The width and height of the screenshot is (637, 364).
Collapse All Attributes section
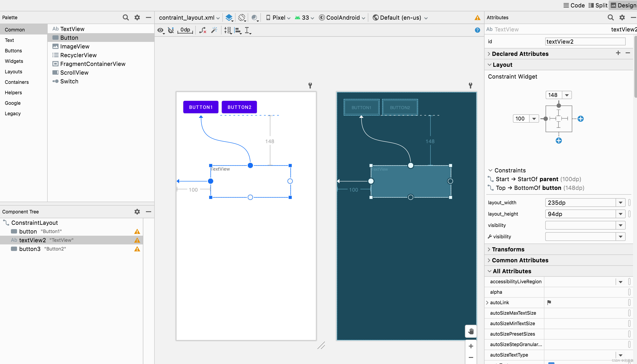coord(489,271)
